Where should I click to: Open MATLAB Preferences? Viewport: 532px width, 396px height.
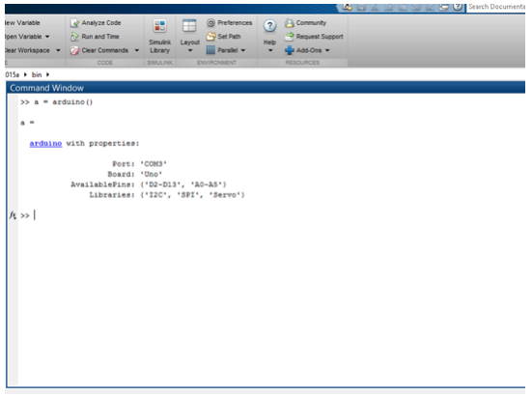[230, 23]
